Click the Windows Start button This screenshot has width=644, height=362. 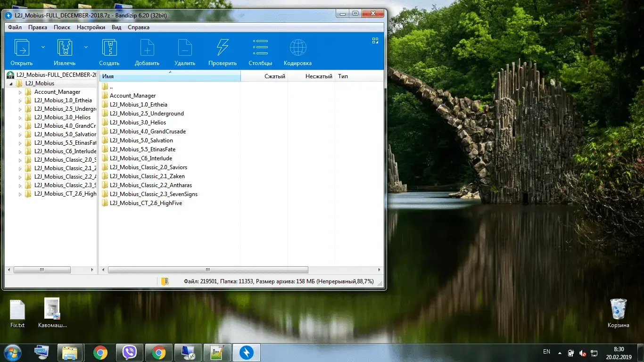(x=13, y=353)
